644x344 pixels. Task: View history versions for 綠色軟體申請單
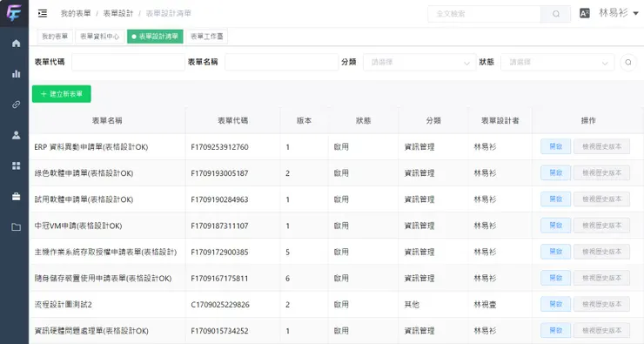[x=601, y=173]
